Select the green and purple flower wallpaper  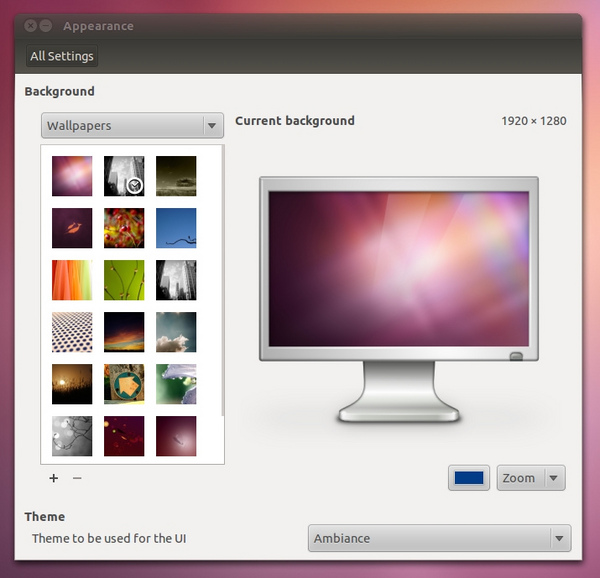pyautogui.click(x=176, y=384)
